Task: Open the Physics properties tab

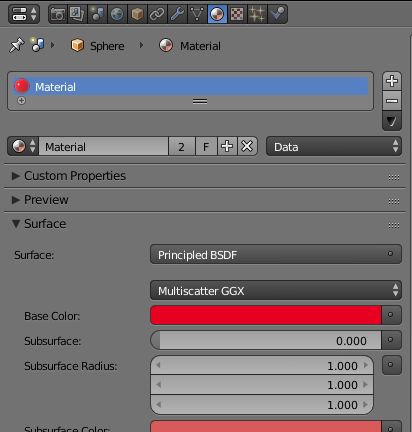Action: 277,14
